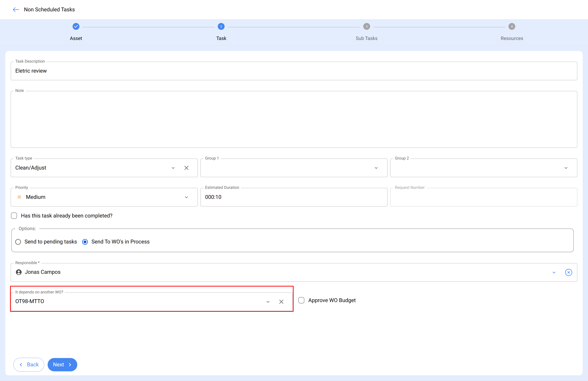Click the Non Scheduled Tasks heading

click(49, 9)
